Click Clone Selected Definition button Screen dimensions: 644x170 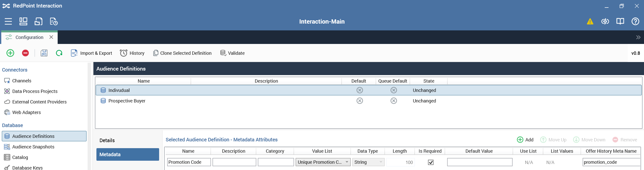183,53
